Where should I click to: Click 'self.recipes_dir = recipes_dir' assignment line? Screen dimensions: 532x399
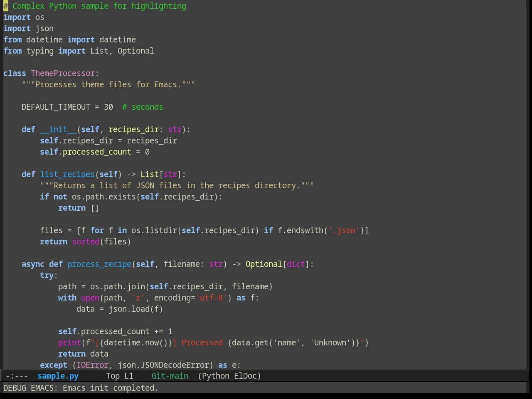pos(108,141)
